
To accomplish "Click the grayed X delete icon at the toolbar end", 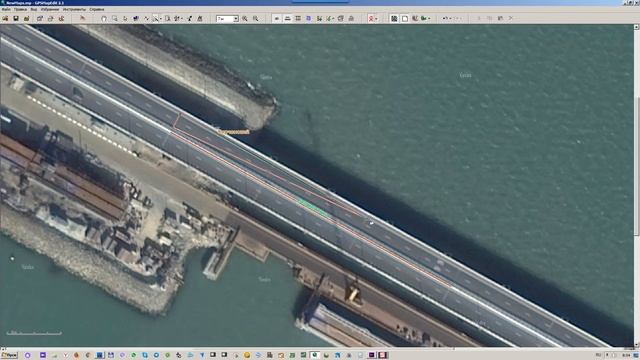I will 511,18.
